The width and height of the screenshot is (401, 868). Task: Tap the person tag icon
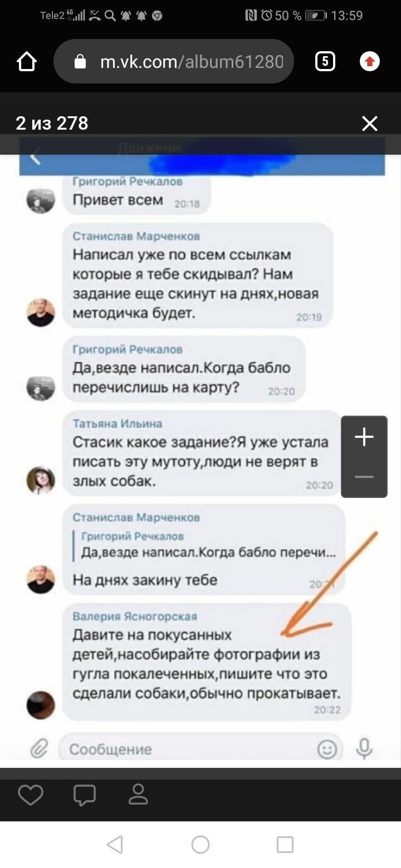138,795
